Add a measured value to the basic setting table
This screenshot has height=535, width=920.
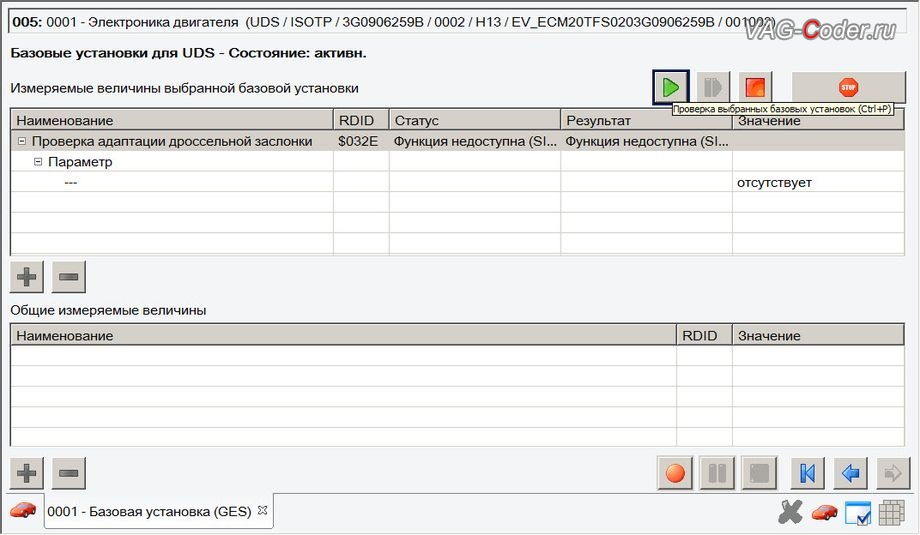coord(27,277)
